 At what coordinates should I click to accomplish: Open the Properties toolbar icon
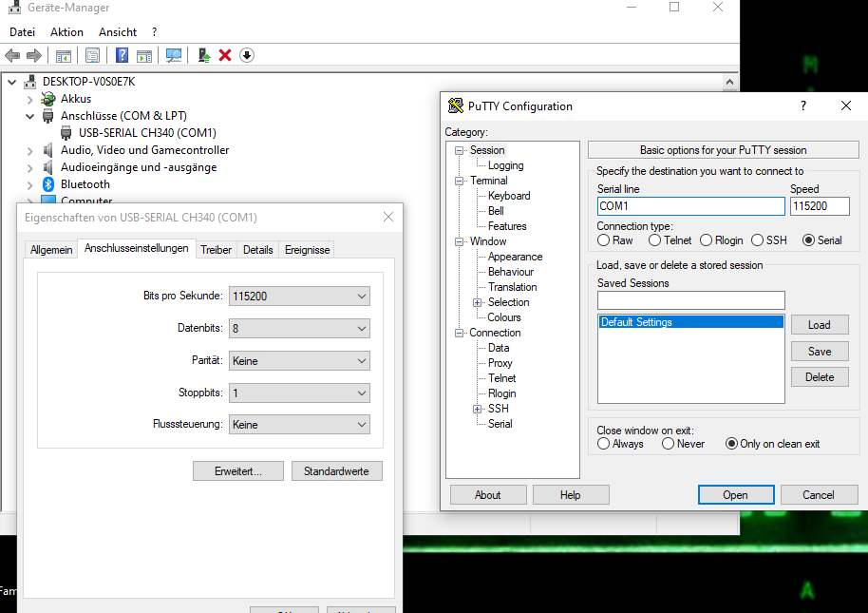point(92,55)
